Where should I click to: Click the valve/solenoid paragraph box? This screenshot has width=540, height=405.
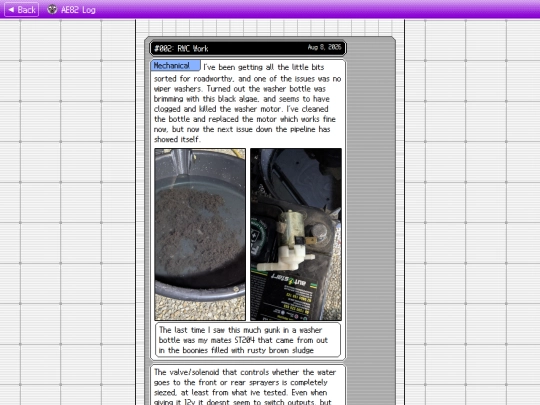pos(248,385)
